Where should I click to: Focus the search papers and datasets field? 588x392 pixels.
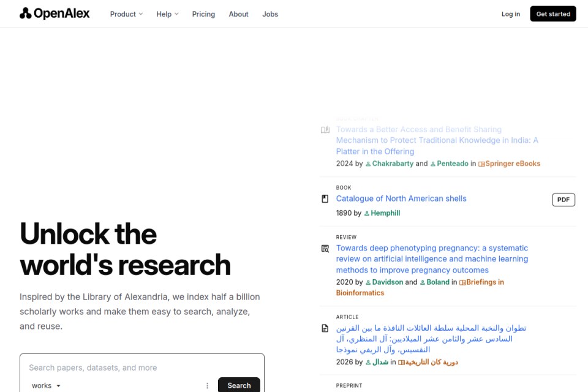(142, 367)
